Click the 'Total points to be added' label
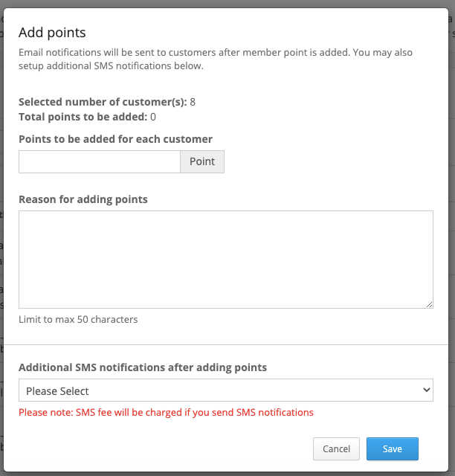455x476 pixels. (83, 117)
